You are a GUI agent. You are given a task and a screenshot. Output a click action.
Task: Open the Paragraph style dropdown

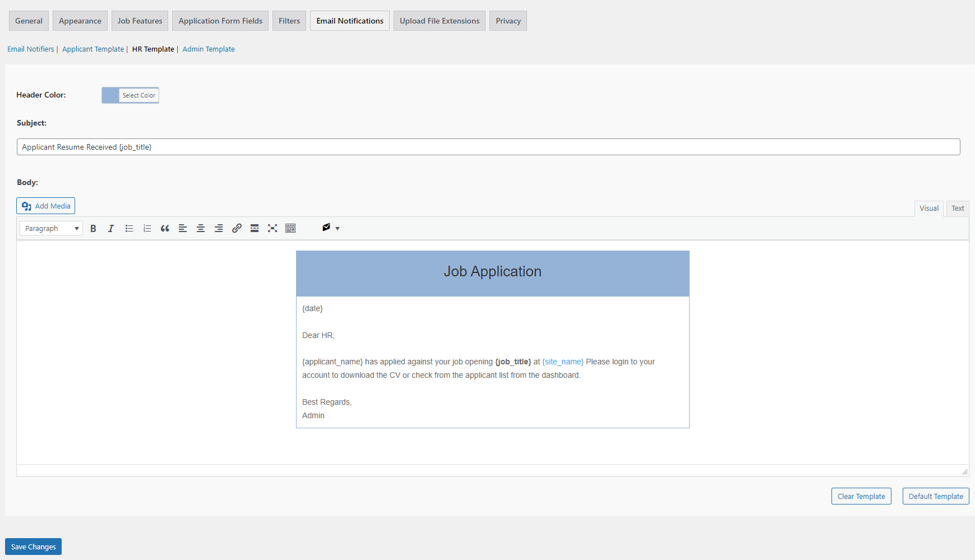(x=50, y=228)
